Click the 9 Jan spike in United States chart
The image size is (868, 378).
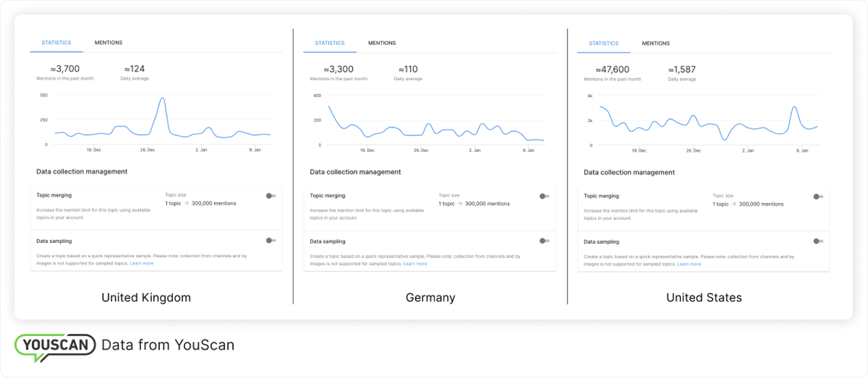(x=794, y=107)
